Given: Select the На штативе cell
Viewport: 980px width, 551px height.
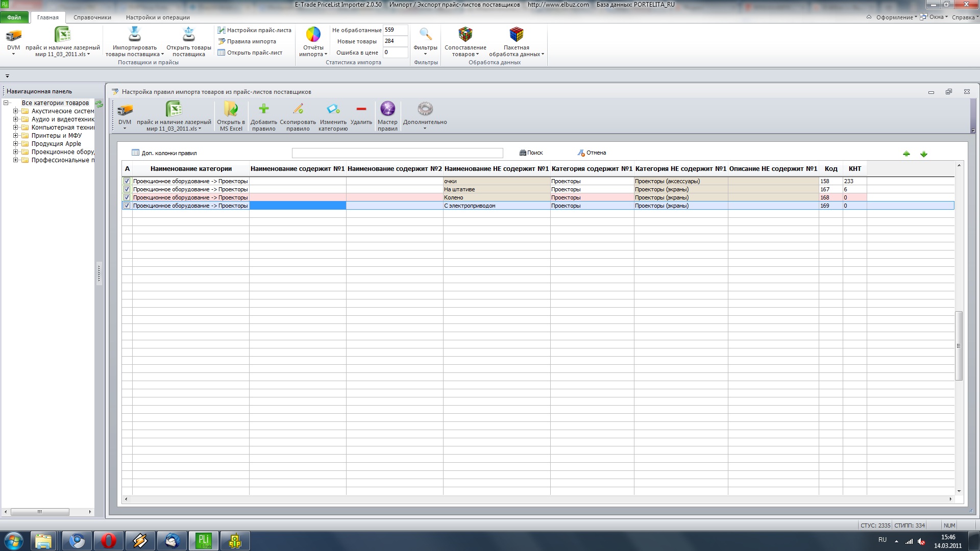Looking at the screenshot, I should [x=497, y=189].
